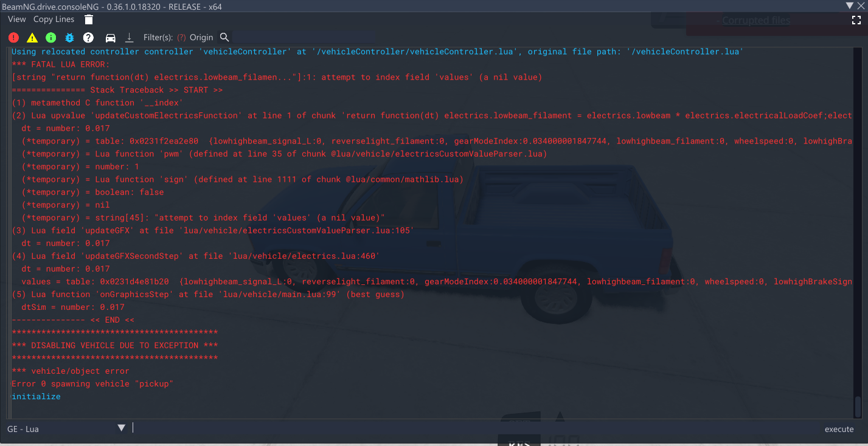Open the View menu
Image resolution: width=868 pixels, height=446 pixels.
17,19
